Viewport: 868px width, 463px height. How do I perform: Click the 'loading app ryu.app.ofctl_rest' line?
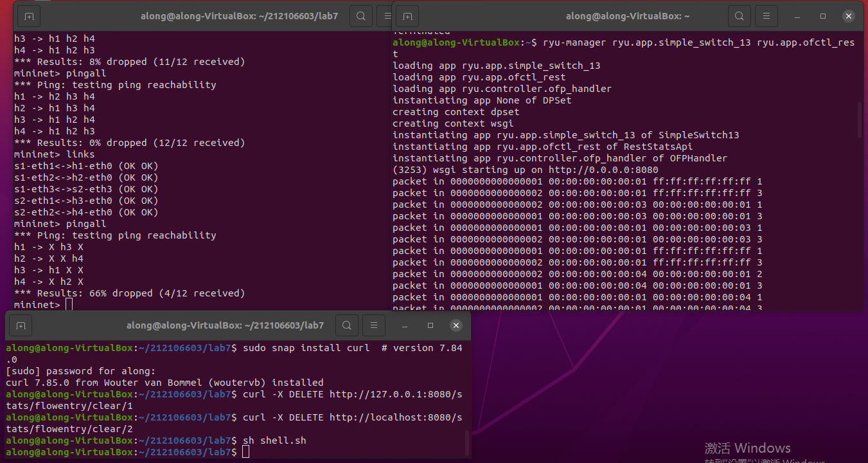pyautogui.click(x=479, y=77)
